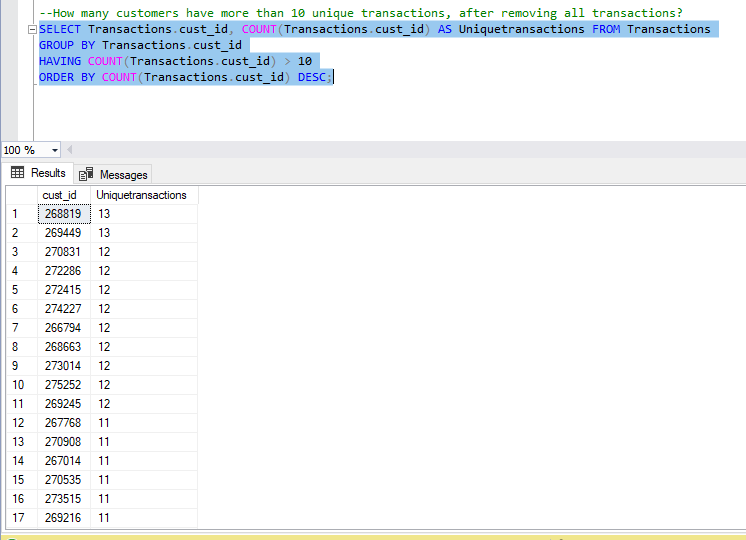Viewport: 746px width, 540px height.
Task: Select row header number 9
Action: click(x=22, y=366)
